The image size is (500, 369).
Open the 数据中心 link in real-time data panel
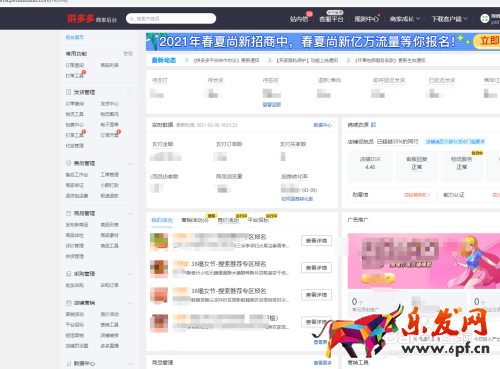[x=323, y=125]
